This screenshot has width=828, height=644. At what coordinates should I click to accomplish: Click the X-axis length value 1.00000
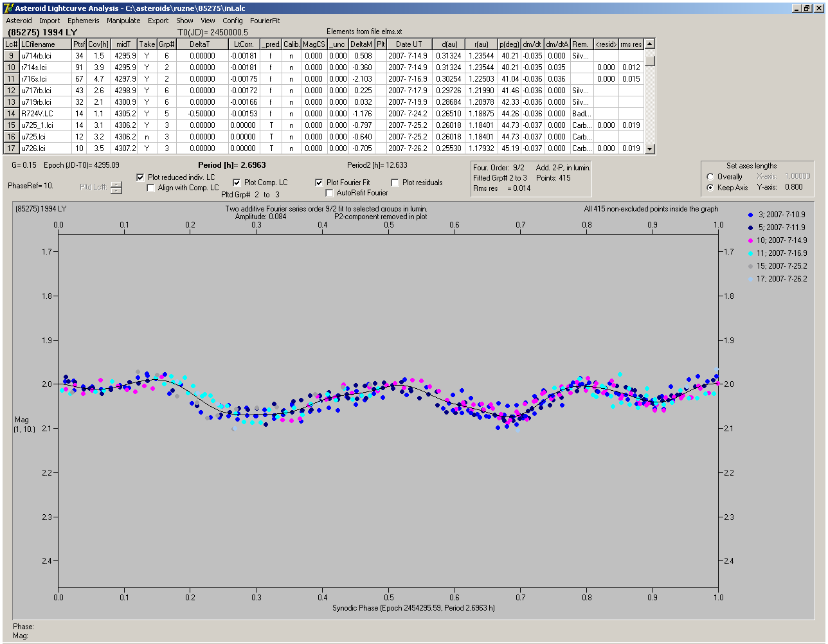pos(797,176)
